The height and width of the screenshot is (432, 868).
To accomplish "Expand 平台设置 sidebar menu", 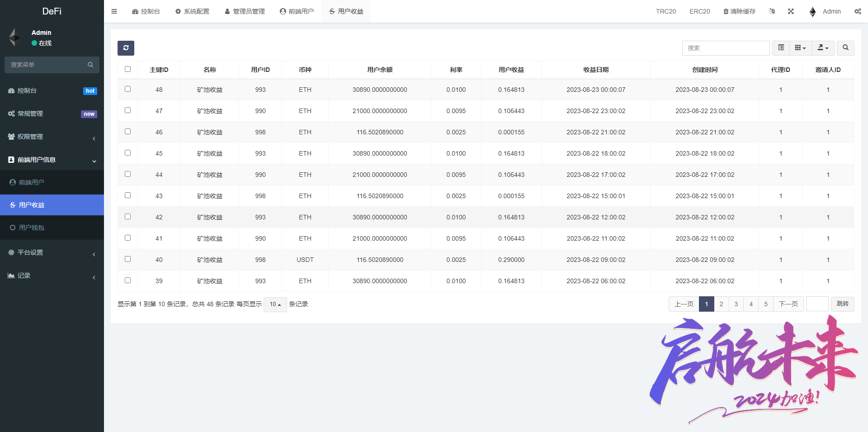I will click(x=52, y=252).
